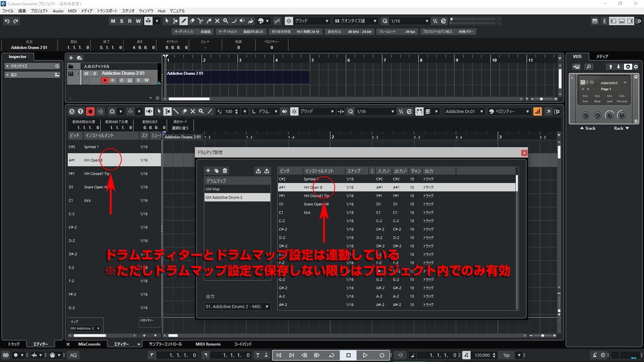The height and width of the screenshot is (362, 644).
Task: Open the quantize value 1/16 dropdown in the main toolbar
Action: tap(409, 21)
